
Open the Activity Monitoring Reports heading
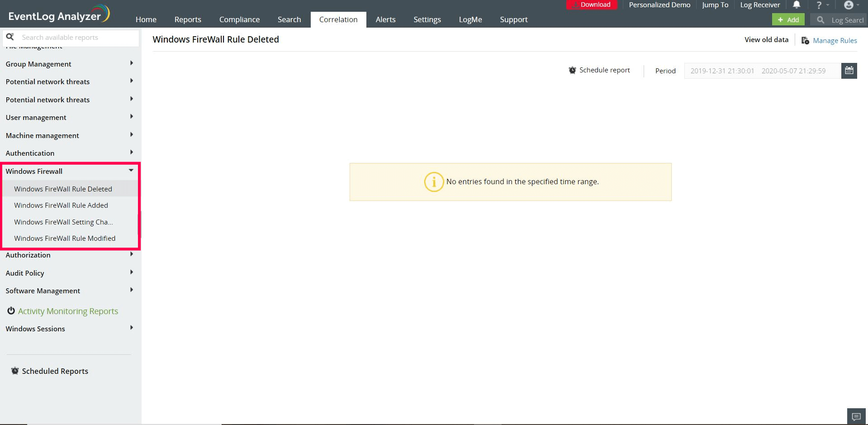[68, 311]
